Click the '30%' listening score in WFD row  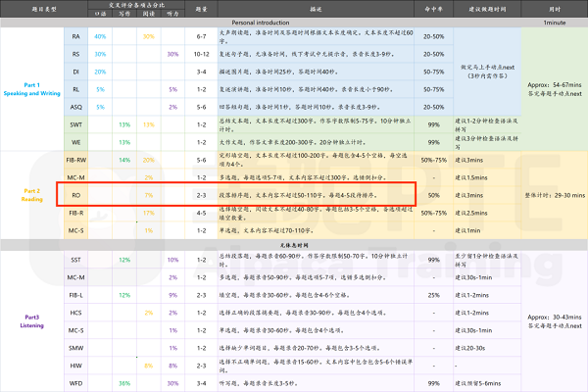(172, 383)
